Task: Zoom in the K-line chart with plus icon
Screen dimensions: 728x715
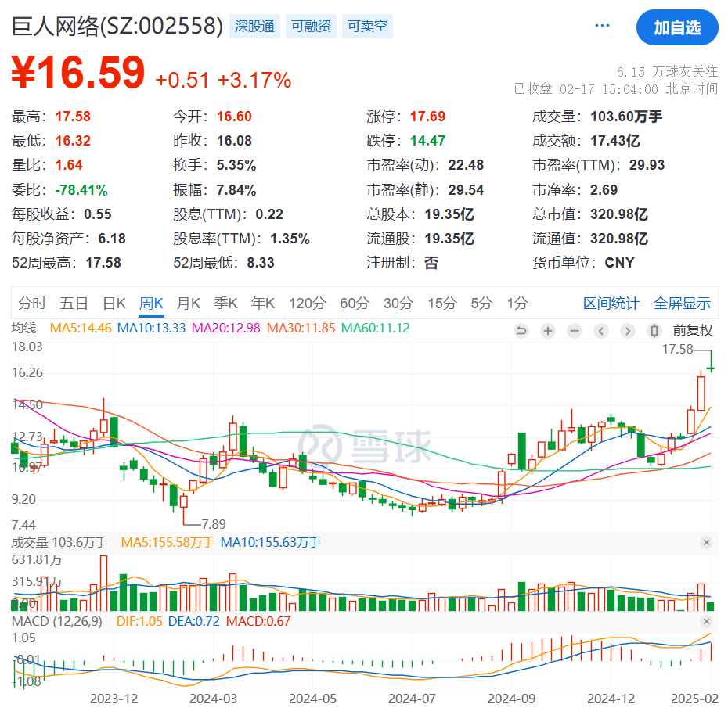Action: click(548, 331)
